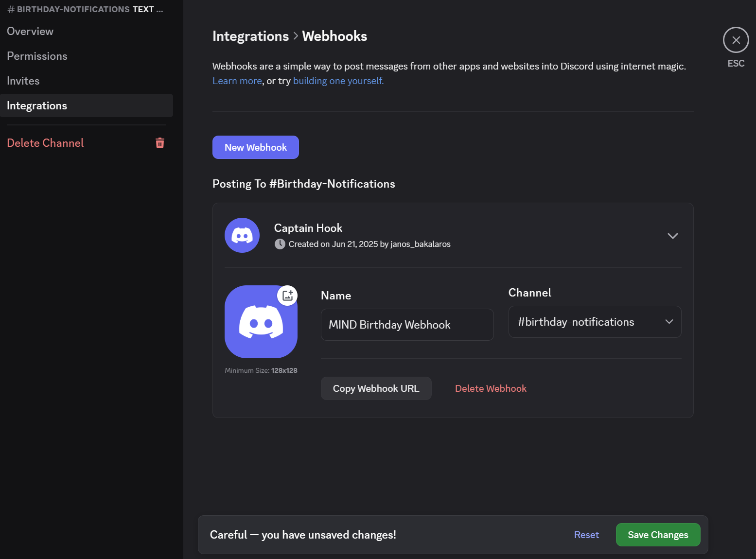This screenshot has width=756, height=559.
Task: Click Save Changes button
Action: [x=658, y=535]
